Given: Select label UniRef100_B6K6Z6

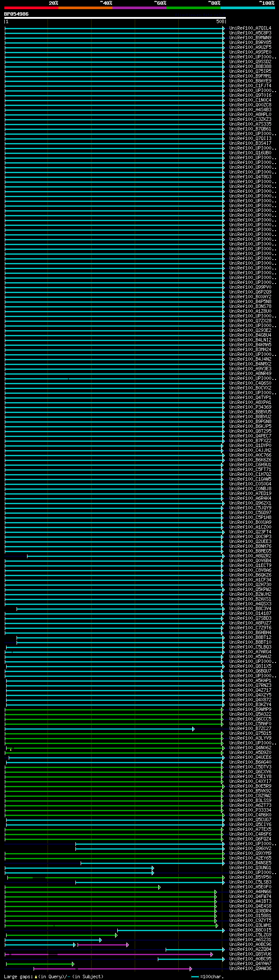Looking at the screenshot, I should click(x=250, y=460).
